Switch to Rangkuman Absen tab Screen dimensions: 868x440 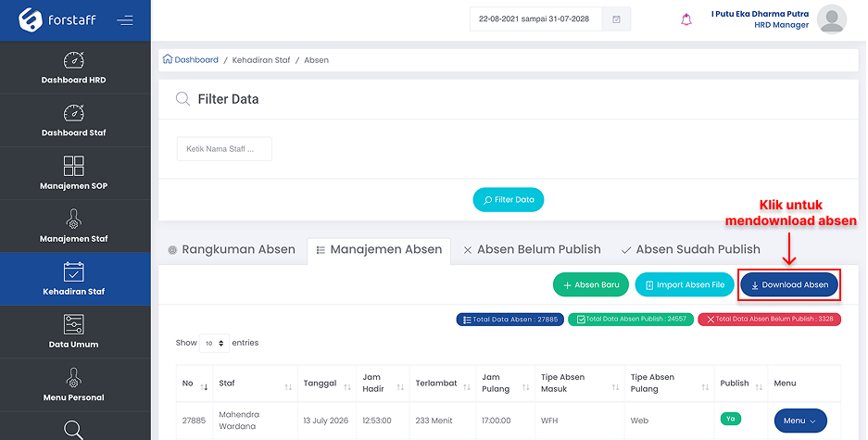tap(232, 249)
